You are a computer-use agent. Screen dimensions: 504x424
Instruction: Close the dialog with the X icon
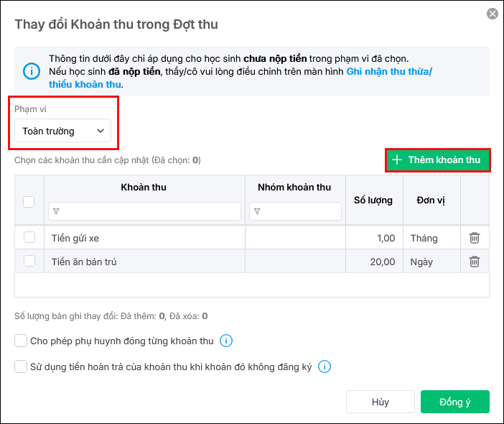pyautogui.click(x=492, y=14)
